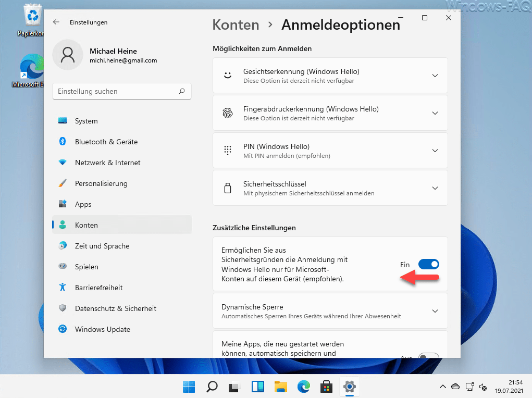The height and width of the screenshot is (398, 532).
Task: Click the Datenschutz & Sicherheit label
Action: (116, 308)
